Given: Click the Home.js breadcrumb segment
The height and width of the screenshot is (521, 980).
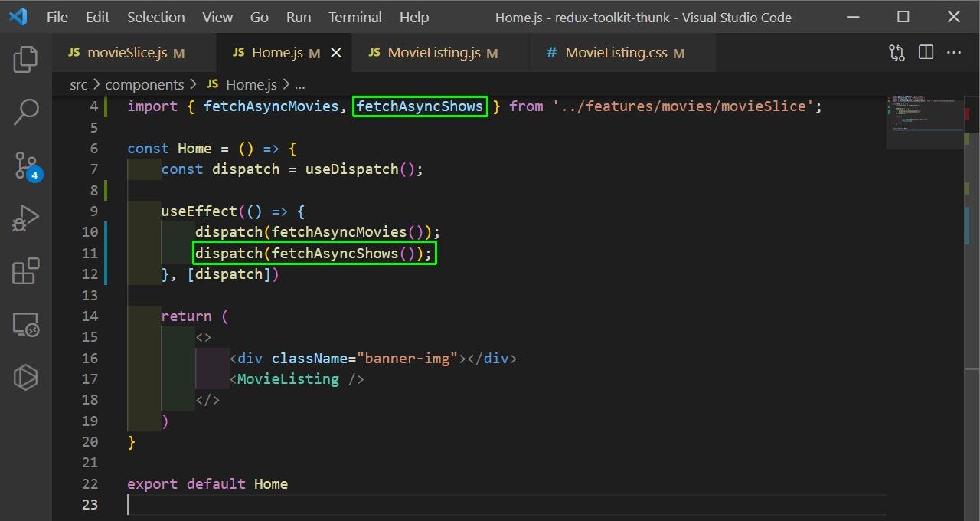Looking at the screenshot, I should pyautogui.click(x=251, y=84).
